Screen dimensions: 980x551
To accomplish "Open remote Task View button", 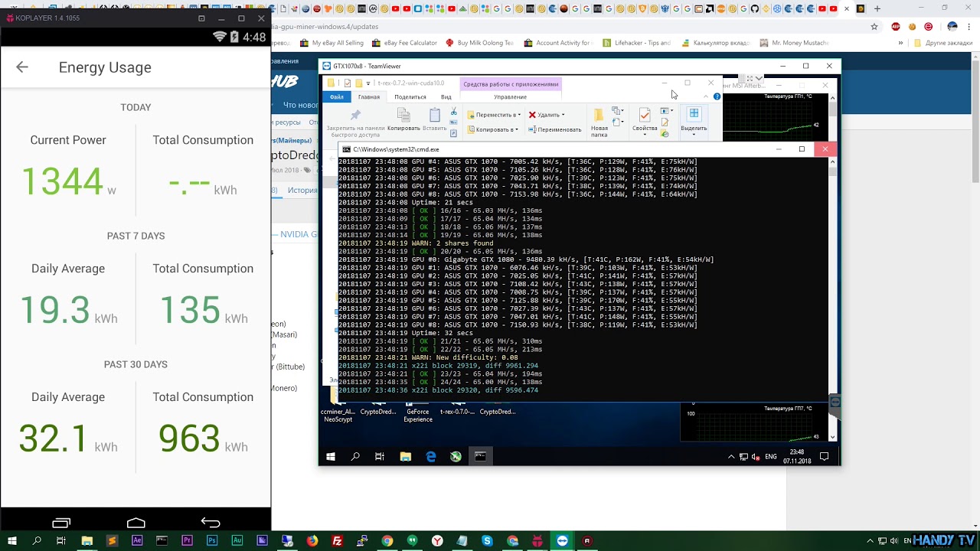I will pos(380,457).
